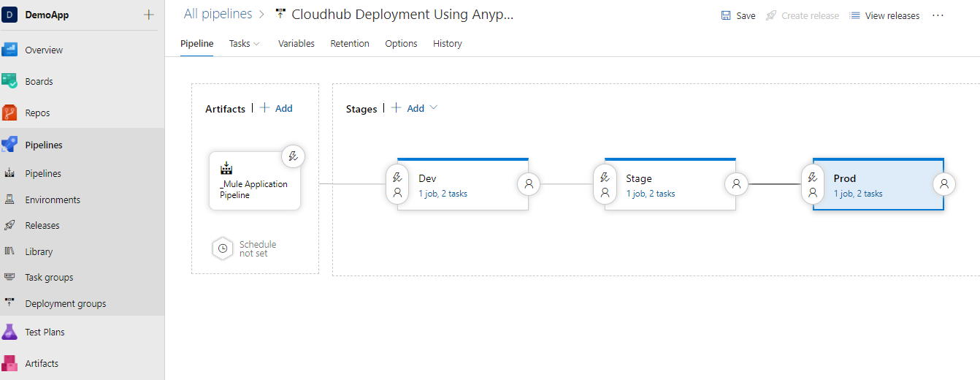Image resolution: width=980 pixels, height=380 pixels.
Task: Click the continuous deployment trigger icon on artifact
Action: [x=293, y=156]
